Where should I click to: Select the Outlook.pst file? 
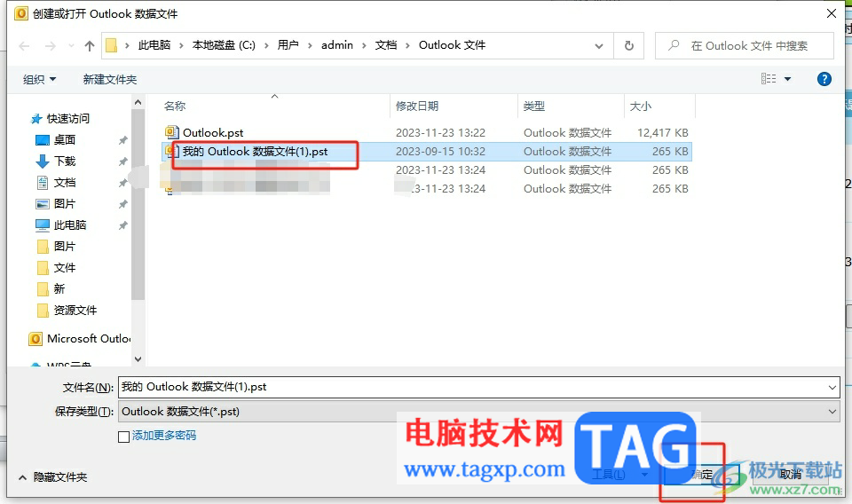[213, 132]
